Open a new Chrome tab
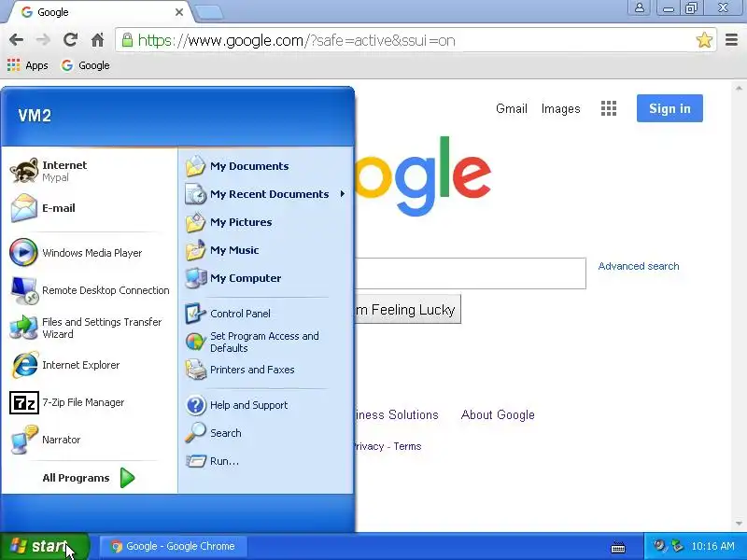747x560 pixels. point(209,13)
